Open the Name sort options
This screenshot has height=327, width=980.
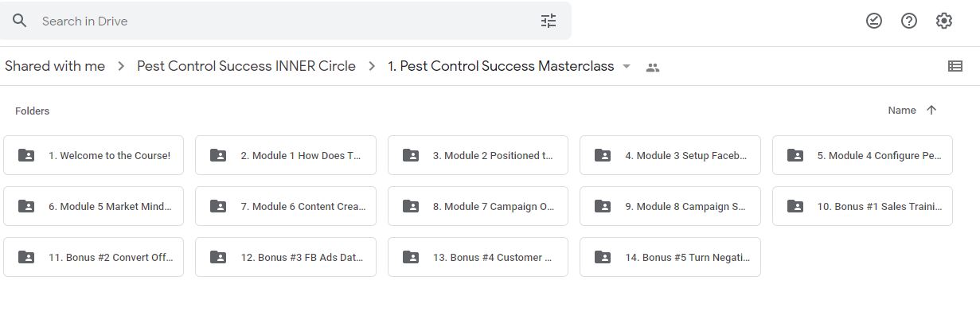(x=902, y=111)
